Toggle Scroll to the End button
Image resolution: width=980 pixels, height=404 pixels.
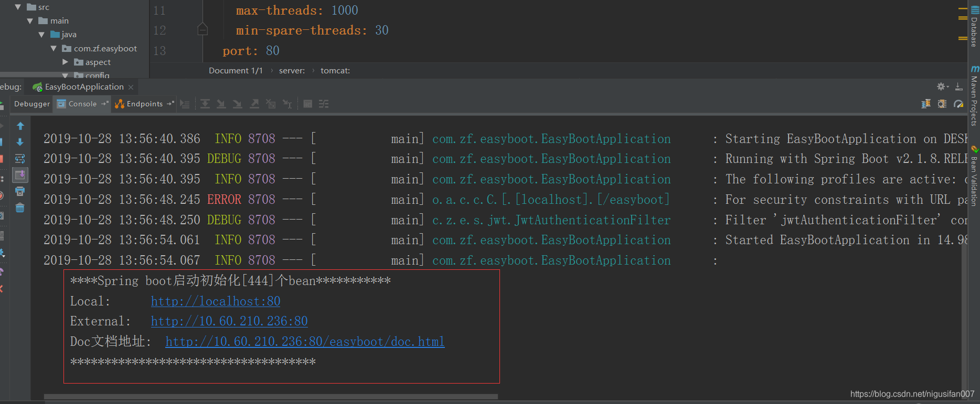point(20,175)
